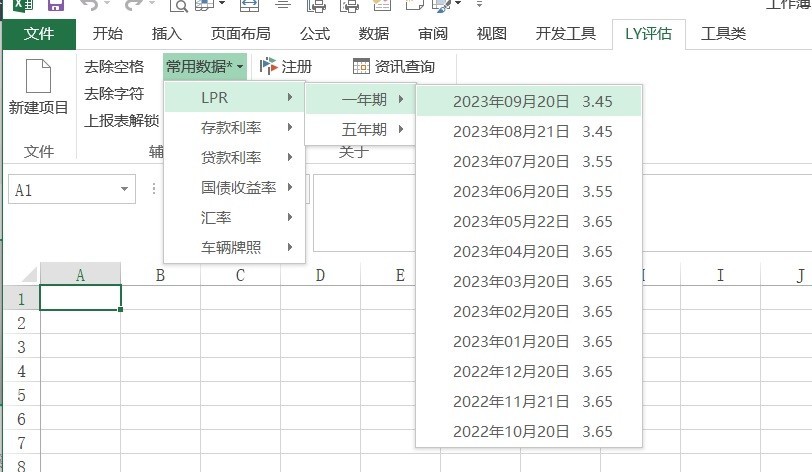Viewport: 812px width, 472px height.
Task: Click the Undo arrow icon
Action: coord(90,5)
